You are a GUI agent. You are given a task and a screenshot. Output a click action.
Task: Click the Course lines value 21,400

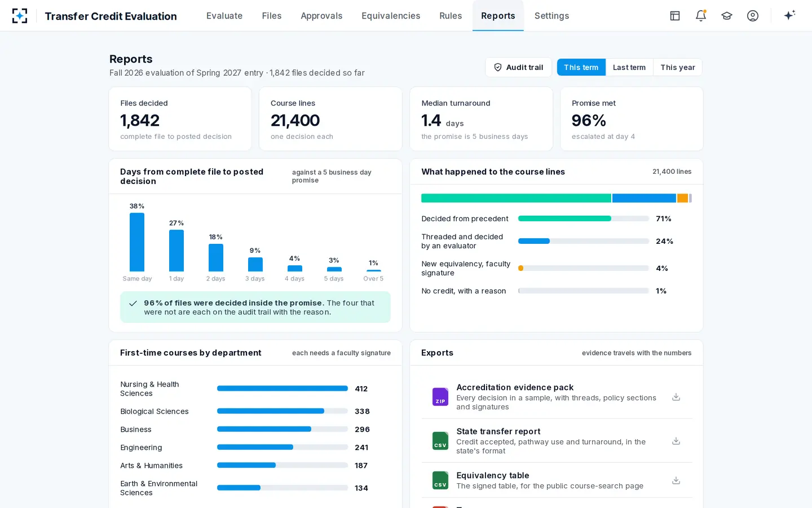pyautogui.click(x=295, y=120)
